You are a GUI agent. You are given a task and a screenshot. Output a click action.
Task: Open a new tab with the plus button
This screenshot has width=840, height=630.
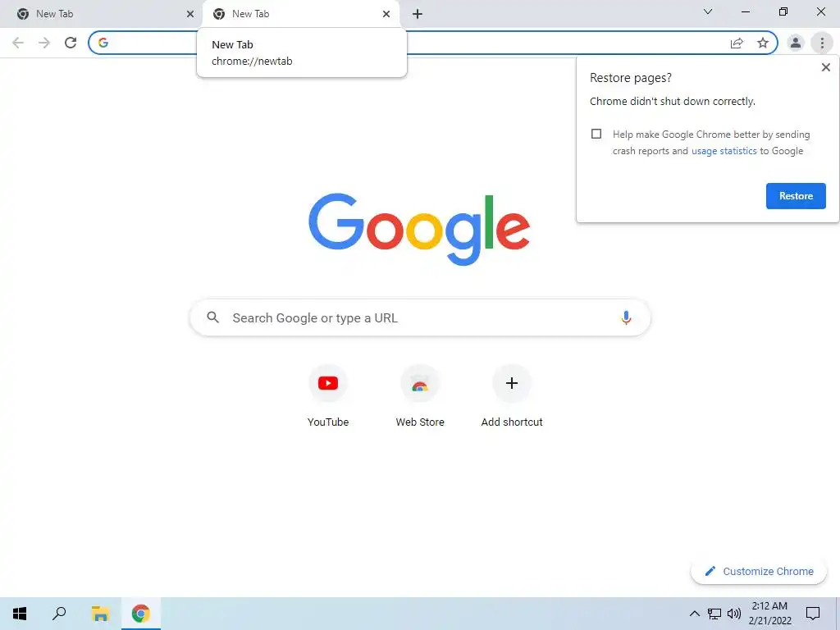(418, 14)
